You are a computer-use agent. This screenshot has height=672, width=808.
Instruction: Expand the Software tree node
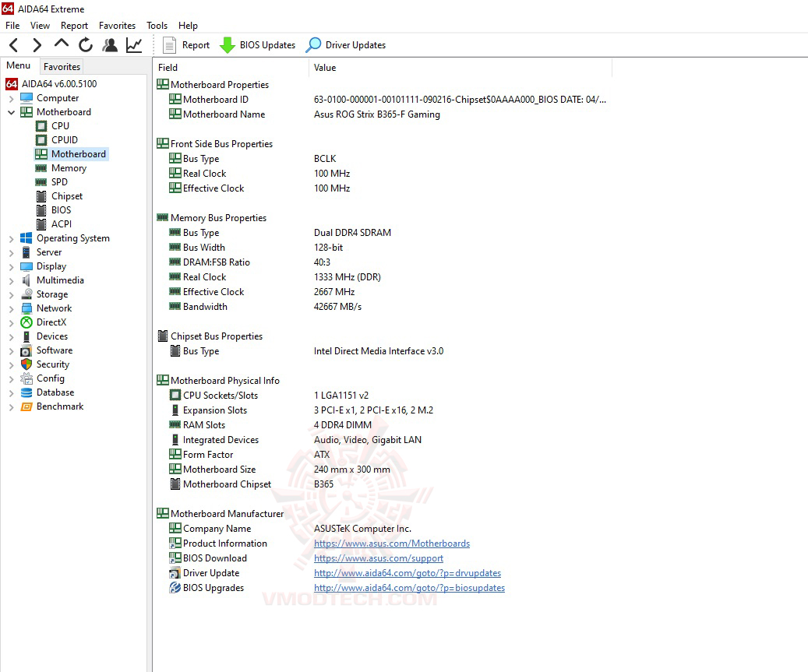coord(12,350)
